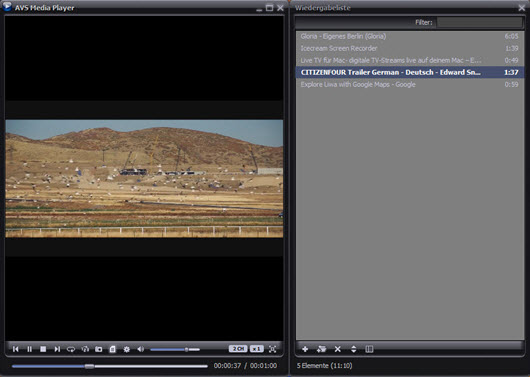Click the playback seek bar
Screen dimensions: 530x377
point(110,366)
